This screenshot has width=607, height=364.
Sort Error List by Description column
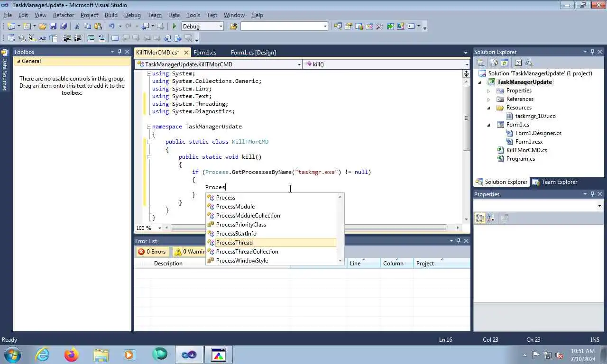(168, 264)
